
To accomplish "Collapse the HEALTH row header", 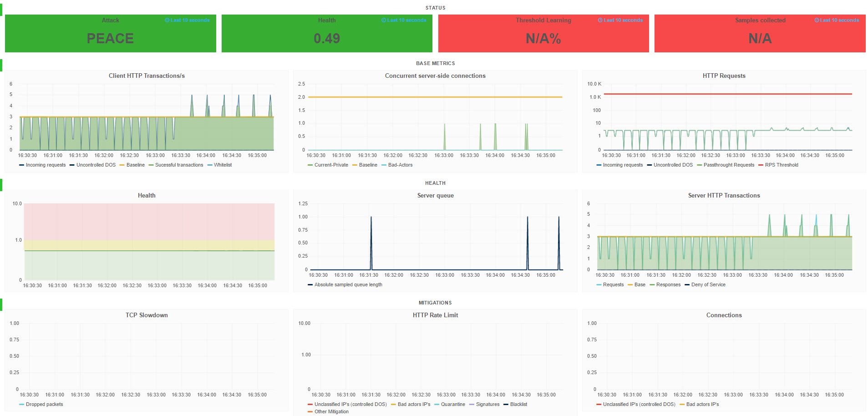I will [435, 183].
